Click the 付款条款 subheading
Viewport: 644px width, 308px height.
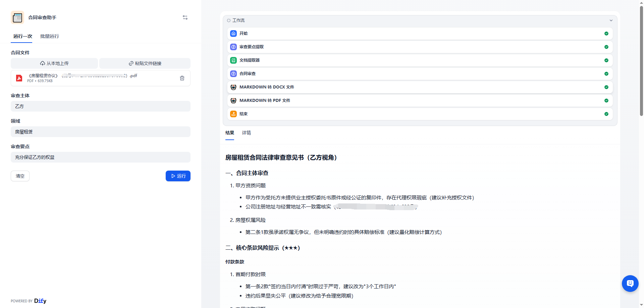click(x=235, y=262)
